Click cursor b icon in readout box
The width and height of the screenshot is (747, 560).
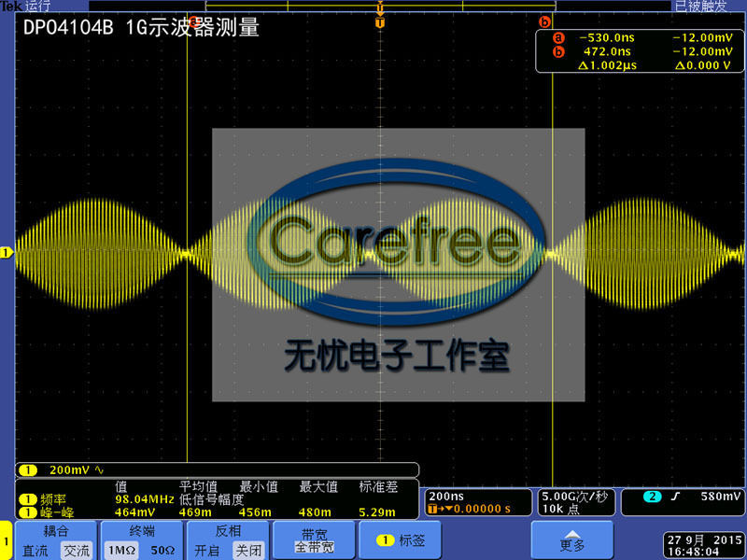pyautogui.click(x=558, y=52)
